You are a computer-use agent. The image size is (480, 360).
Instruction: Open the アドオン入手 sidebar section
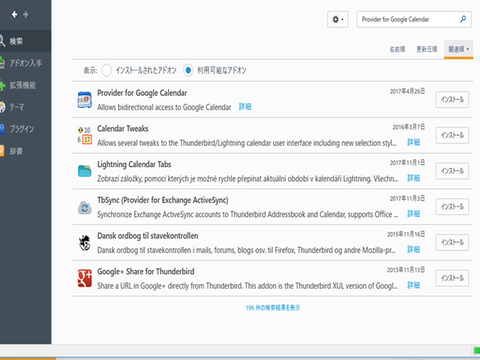[x=25, y=63]
